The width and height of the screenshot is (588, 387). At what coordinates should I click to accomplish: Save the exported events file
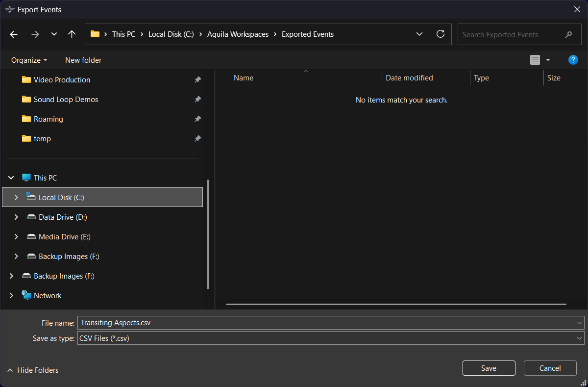(489, 368)
